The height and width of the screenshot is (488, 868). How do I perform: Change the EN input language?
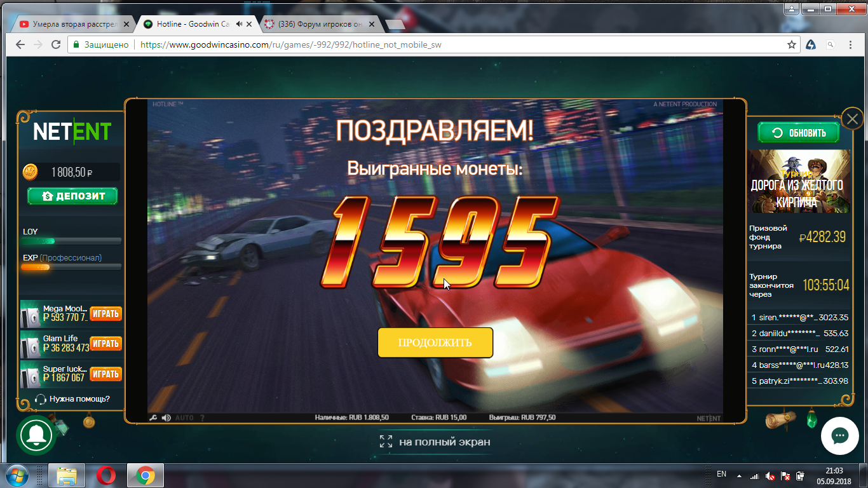721,475
